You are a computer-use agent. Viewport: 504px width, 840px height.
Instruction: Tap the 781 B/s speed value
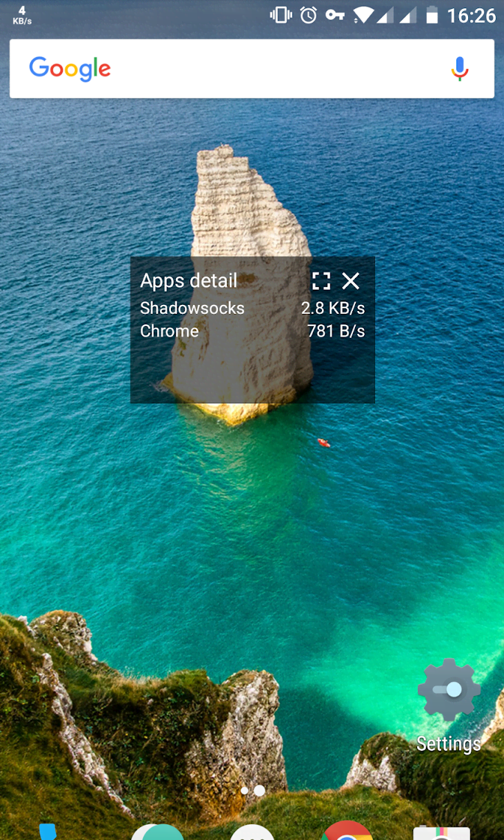(x=336, y=331)
